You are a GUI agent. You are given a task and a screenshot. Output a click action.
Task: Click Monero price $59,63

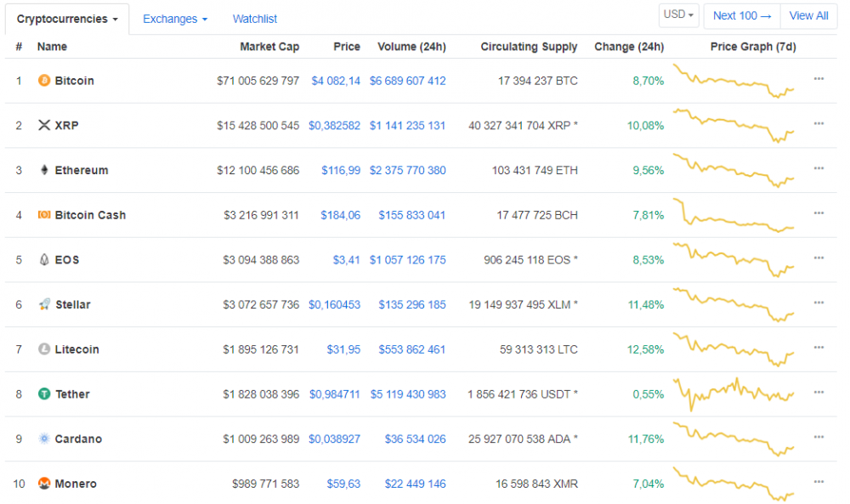coord(343,484)
